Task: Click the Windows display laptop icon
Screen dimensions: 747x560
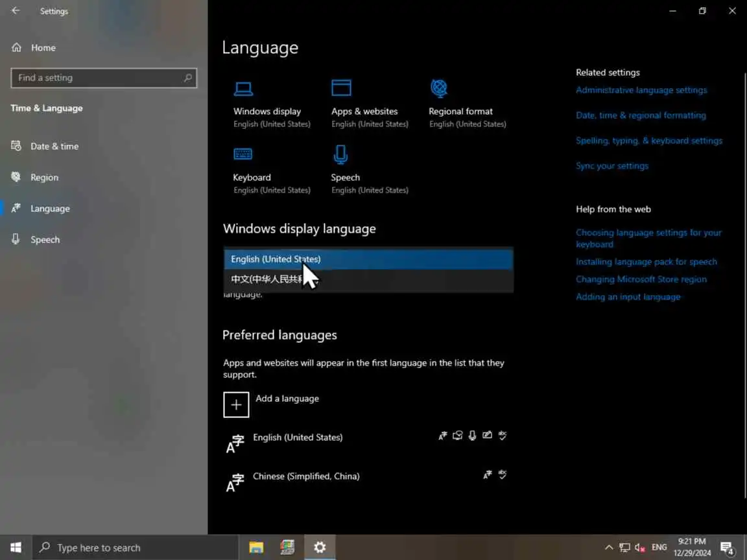Action: tap(243, 89)
